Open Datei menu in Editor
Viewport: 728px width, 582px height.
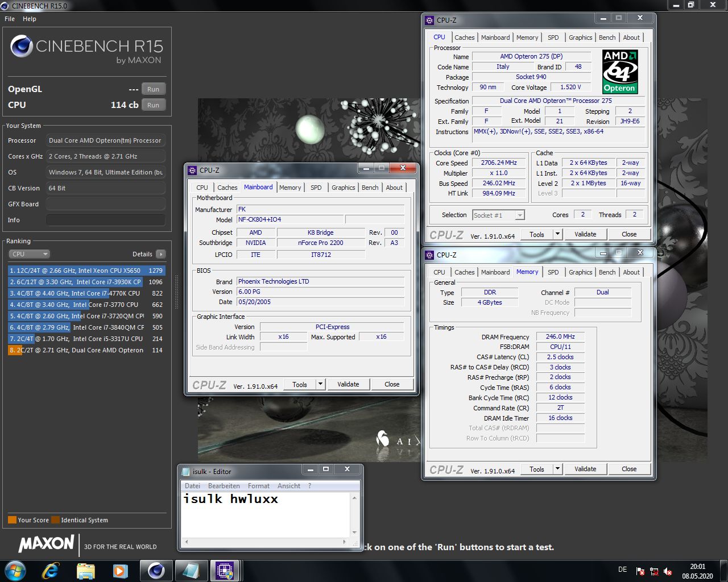pos(192,486)
